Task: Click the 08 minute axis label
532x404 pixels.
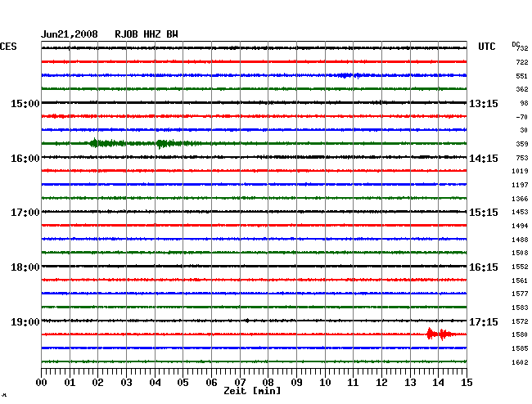Action: click(268, 382)
